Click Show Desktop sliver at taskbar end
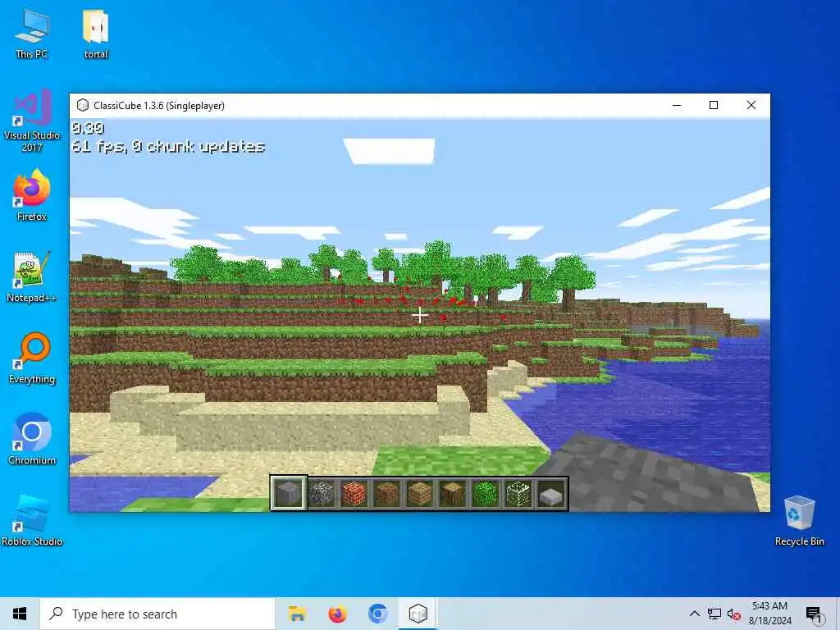Image resolution: width=840 pixels, height=630 pixels. pos(838,614)
